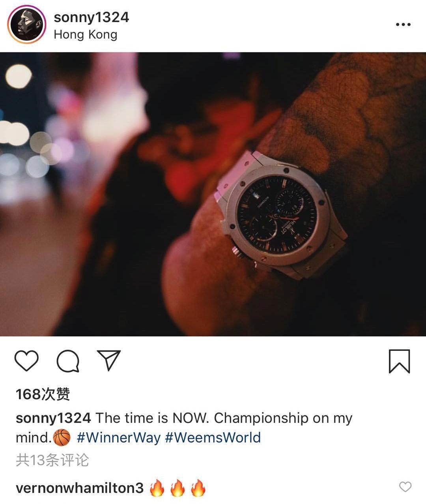This screenshot has width=426, height=504.
Task: View the 168 likes list
Action: coord(43,394)
